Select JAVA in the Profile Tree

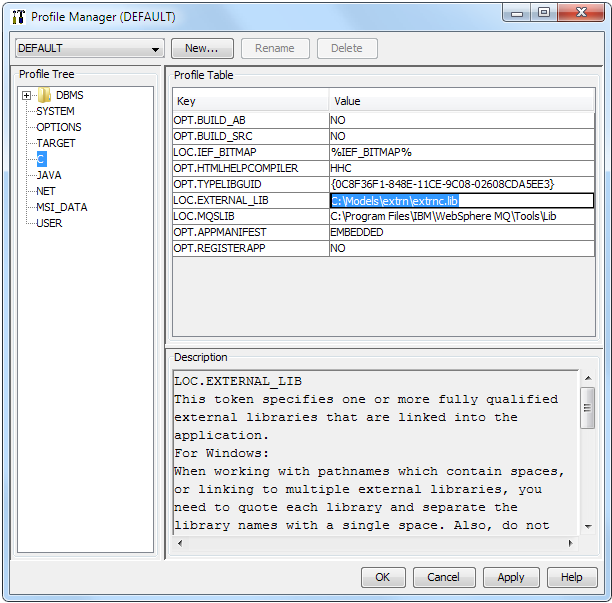click(x=49, y=175)
